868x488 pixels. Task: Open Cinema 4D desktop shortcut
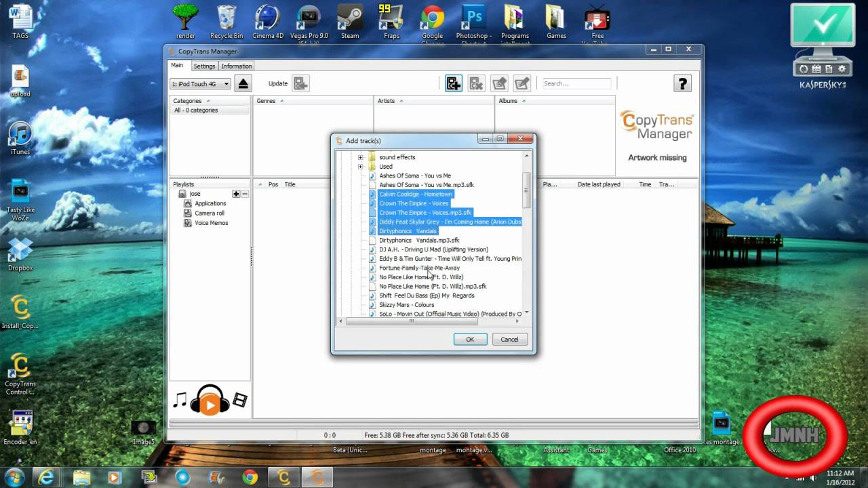268,22
